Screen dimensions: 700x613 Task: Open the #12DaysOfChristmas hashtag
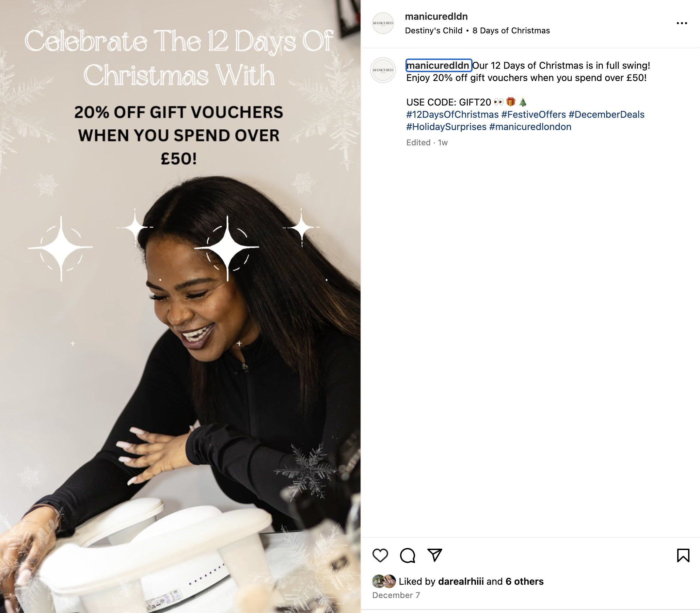(452, 115)
